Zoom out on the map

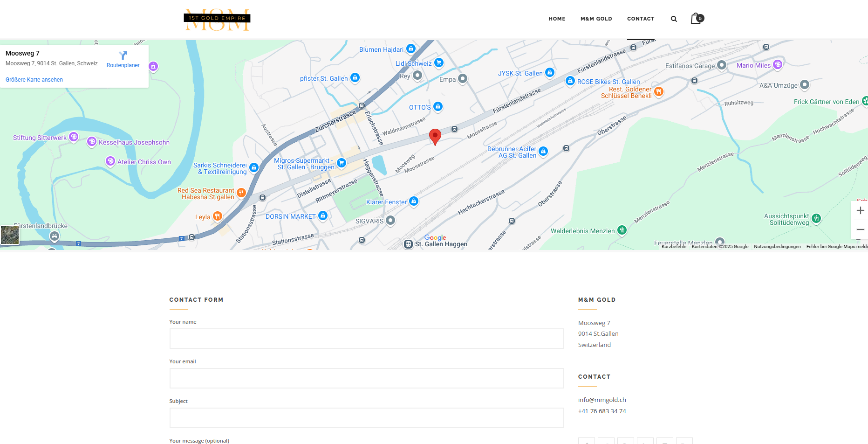(860, 229)
